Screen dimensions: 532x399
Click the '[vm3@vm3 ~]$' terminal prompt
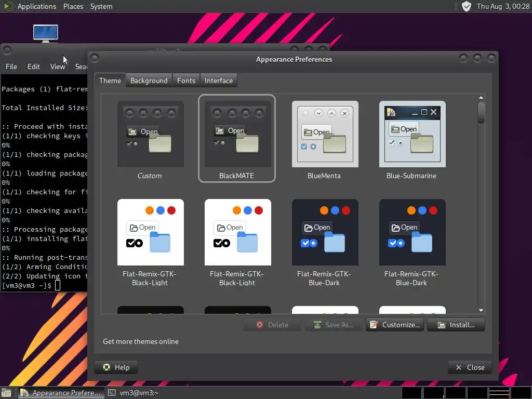pyautogui.click(x=26, y=285)
